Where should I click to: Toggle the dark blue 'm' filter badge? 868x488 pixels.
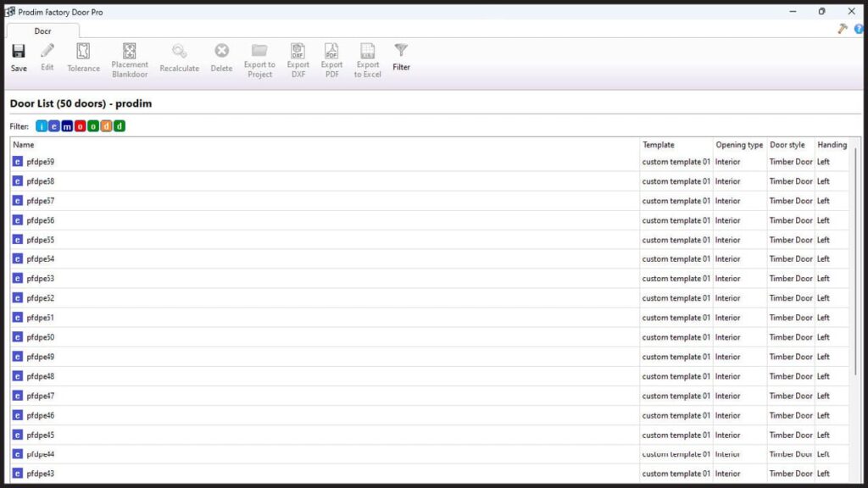(68, 126)
